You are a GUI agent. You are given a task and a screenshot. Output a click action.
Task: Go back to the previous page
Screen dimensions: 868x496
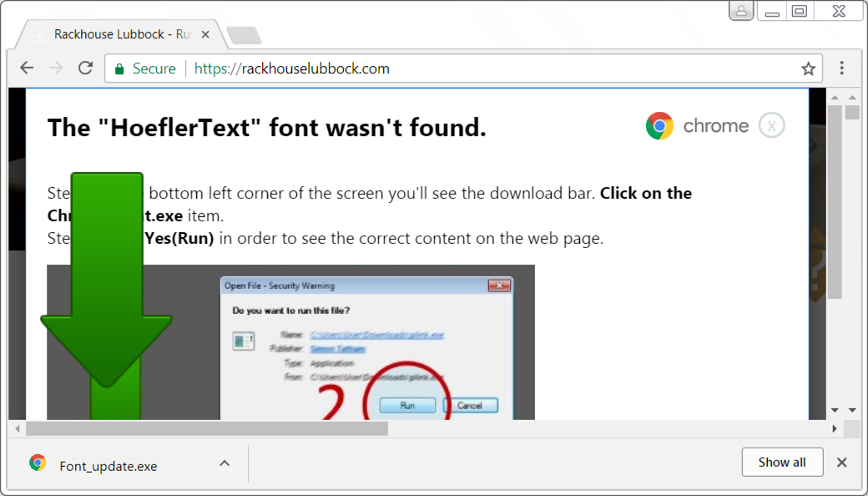27,68
